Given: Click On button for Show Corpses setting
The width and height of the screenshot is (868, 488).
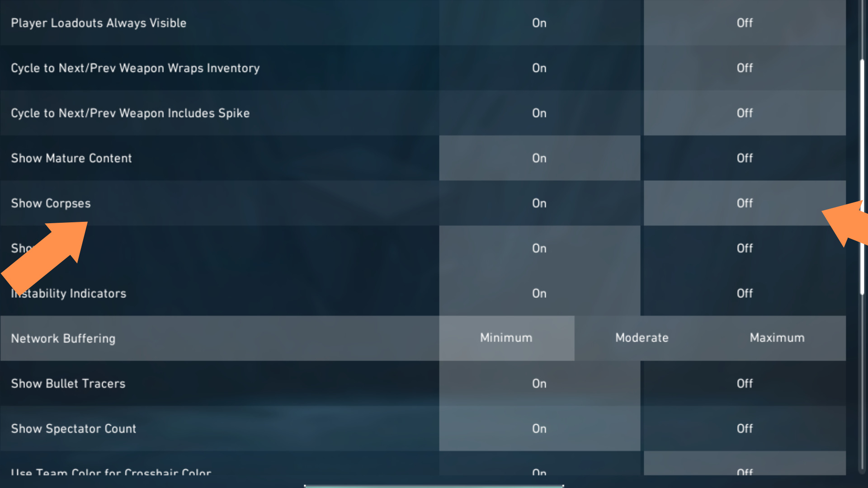Looking at the screenshot, I should tap(538, 202).
